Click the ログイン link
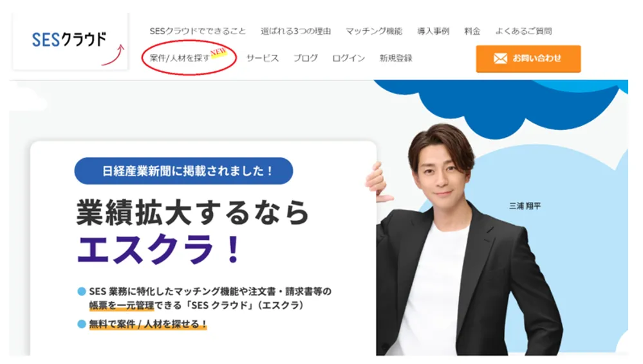 (349, 59)
